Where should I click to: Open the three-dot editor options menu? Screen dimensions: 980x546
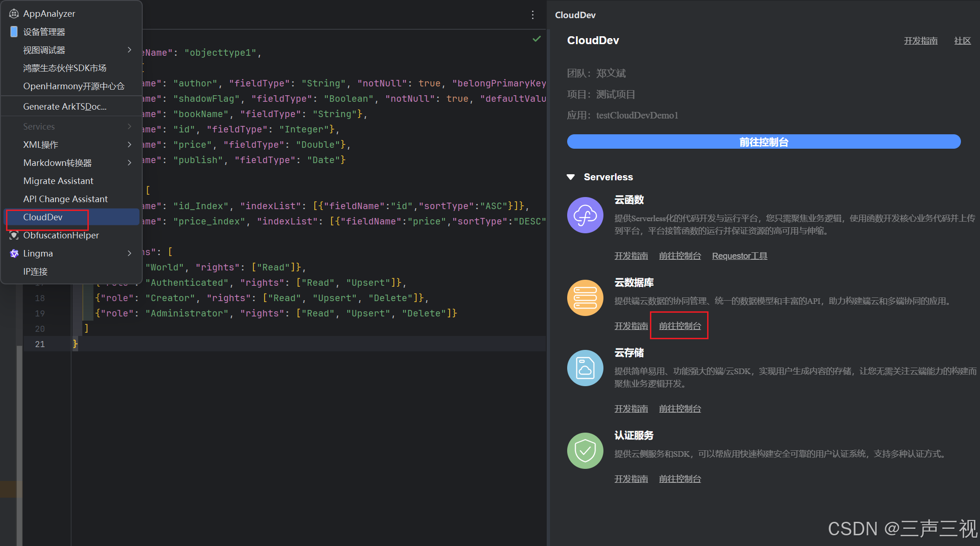click(x=533, y=15)
